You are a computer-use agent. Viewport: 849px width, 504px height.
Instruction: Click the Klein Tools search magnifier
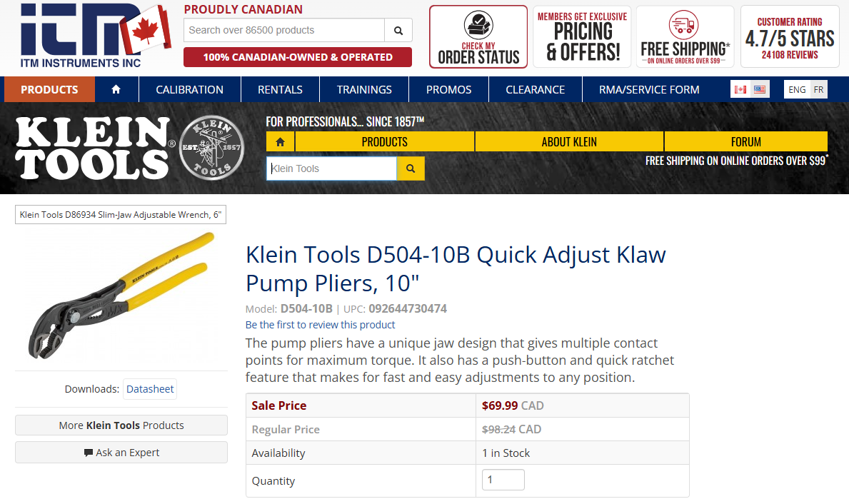coord(410,168)
